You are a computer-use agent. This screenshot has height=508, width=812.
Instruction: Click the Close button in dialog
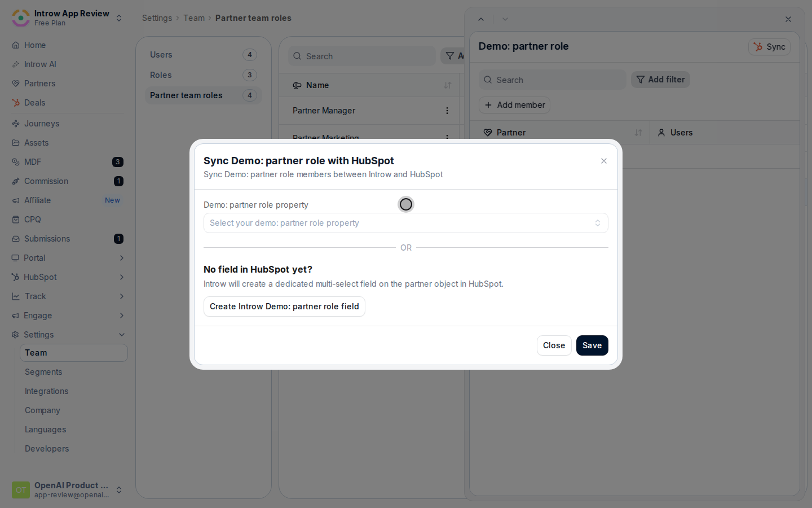[x=554, y=345]
